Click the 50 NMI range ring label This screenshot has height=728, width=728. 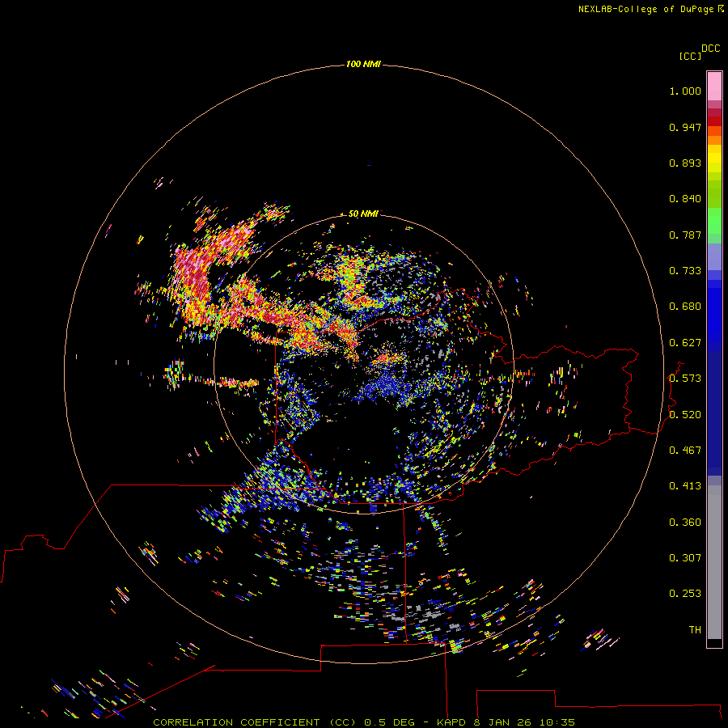click(363, 214)
